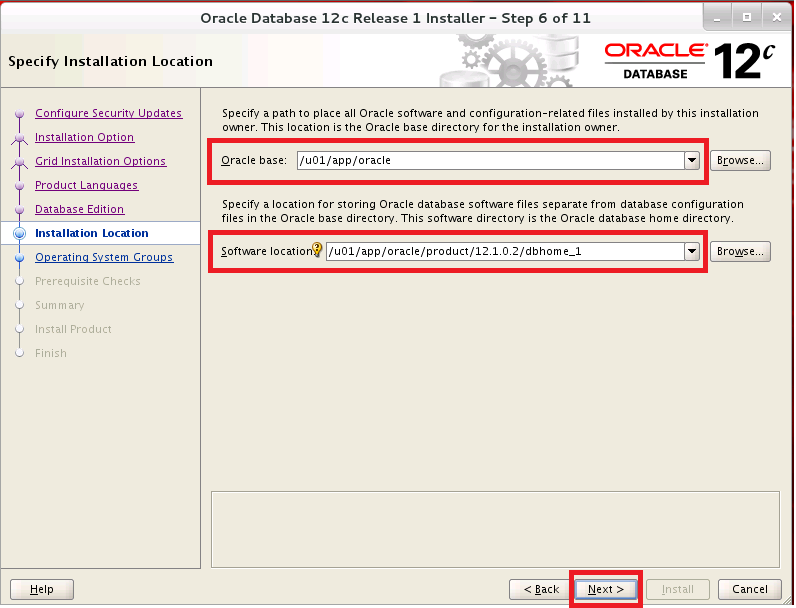Image resolution: width=796 pixels, height=608 pixels.
Task: Go to Grid Installation Options step
Action: click(101, 161)
